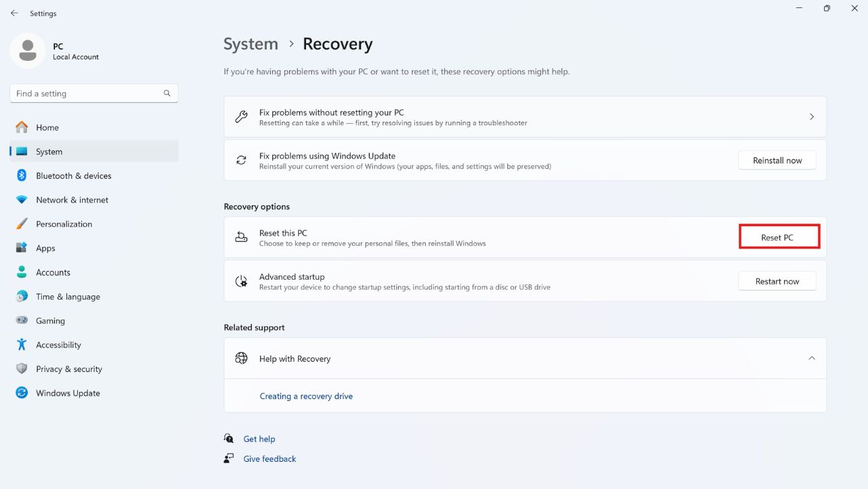This screenshot has height=489, width=868.
Task: Click the Accessibility figure icon
Action: point(22,345)
